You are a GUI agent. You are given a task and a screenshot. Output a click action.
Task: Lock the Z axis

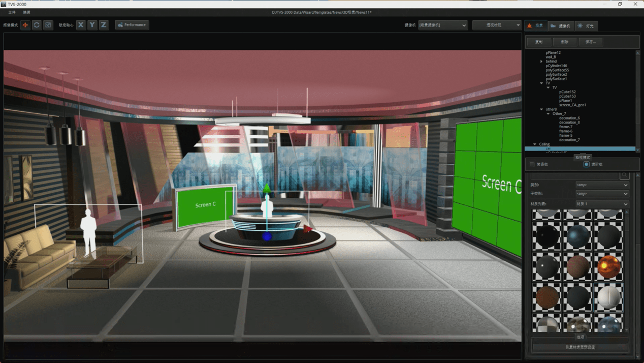point(104,25)
